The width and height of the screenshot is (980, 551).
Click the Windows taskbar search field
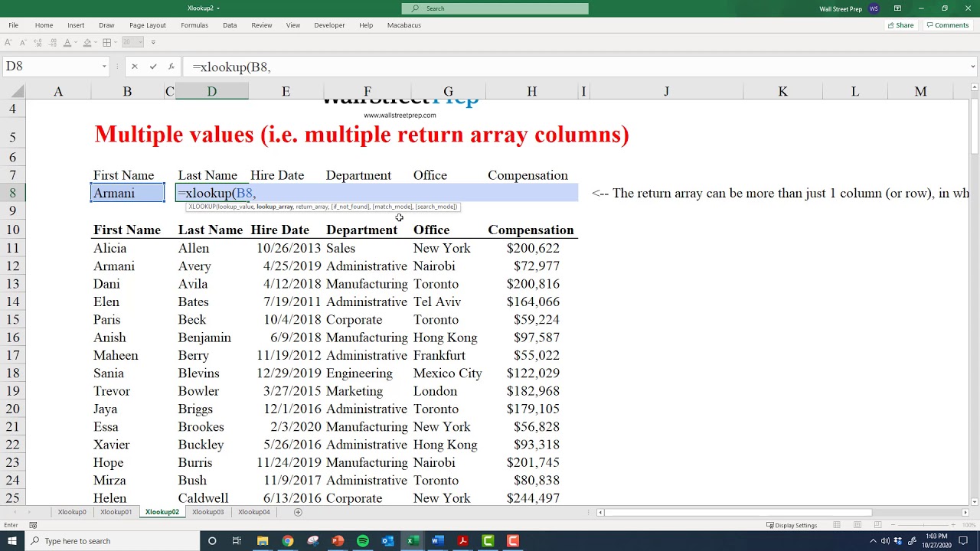pos(112,541)
